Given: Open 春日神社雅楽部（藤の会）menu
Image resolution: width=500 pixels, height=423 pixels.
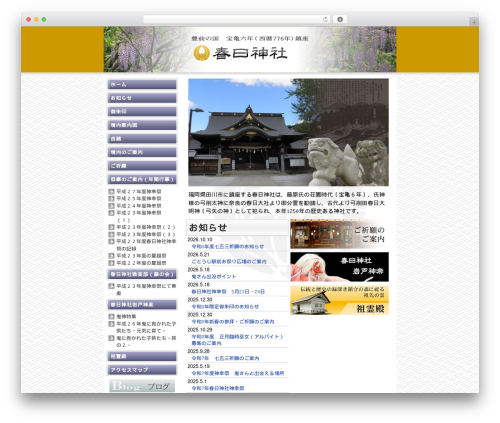Looking at the screenshot, I should [142, 274].
